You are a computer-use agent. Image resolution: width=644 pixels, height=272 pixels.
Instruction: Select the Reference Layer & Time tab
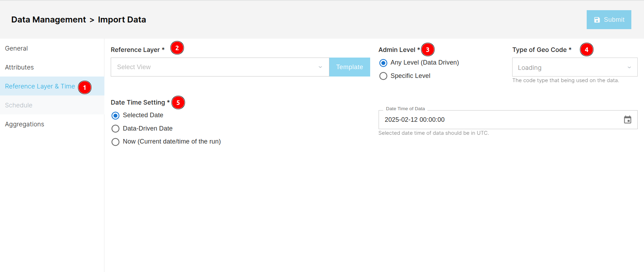click(x=52, y=86)
